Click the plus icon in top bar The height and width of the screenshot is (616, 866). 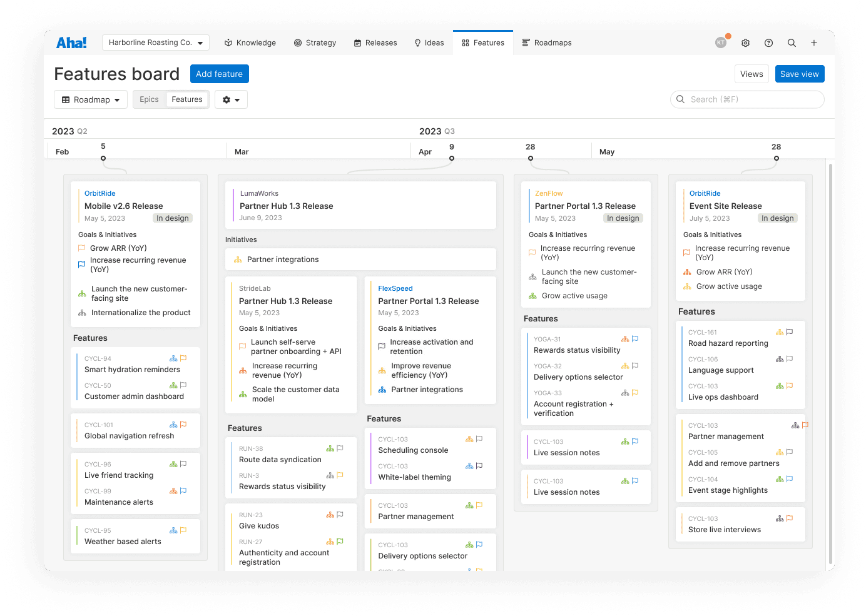coord(814,43)
